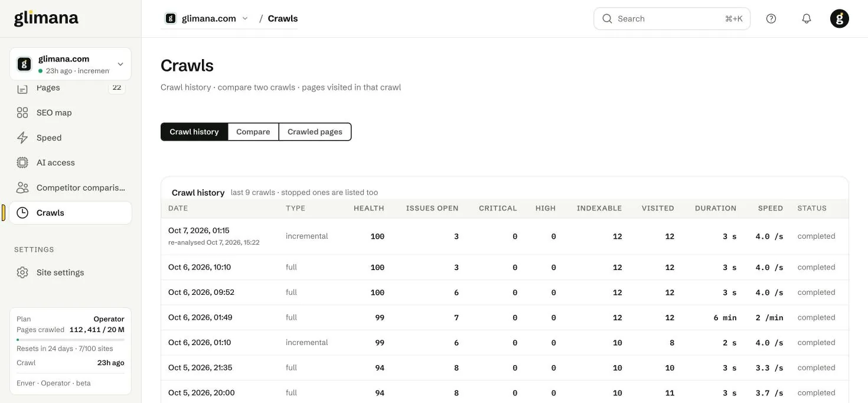
Task: Focus the Search input field
Action: point(672,18)
